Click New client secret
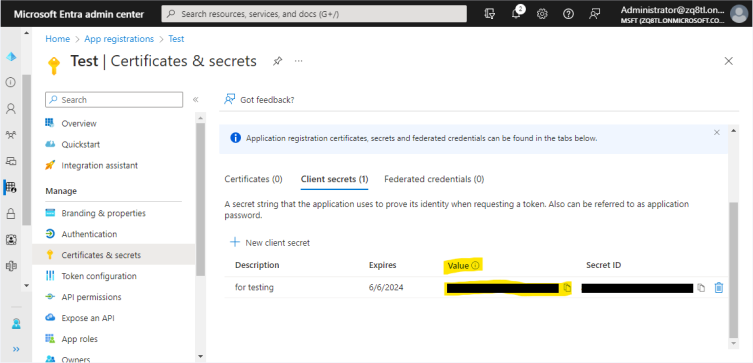This screenshot has width=753, height=363. [x=270, y=242]
